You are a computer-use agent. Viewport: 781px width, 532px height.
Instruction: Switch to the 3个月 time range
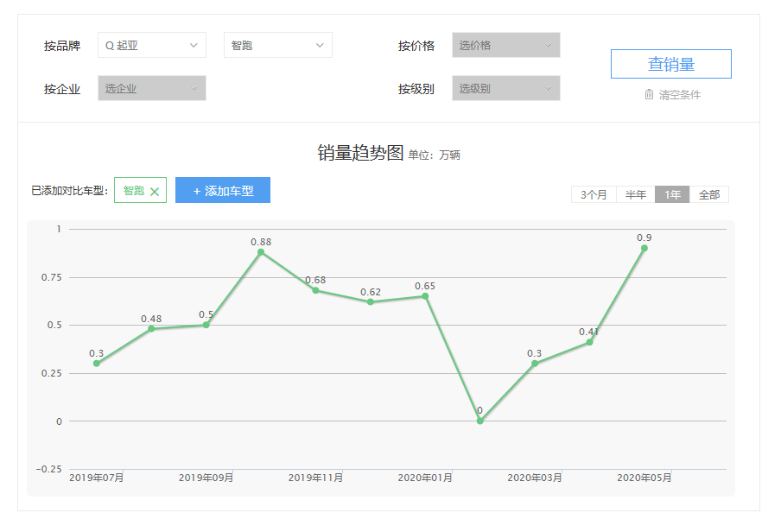[594, 195]
